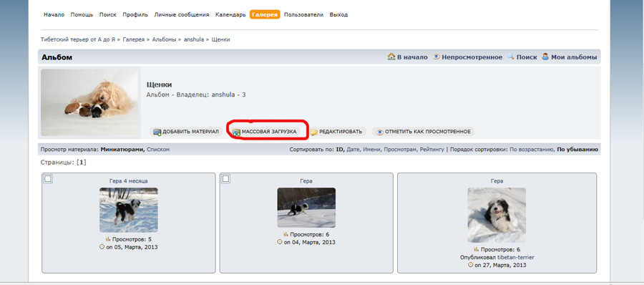644x285 pixels.
Task: Sort by Просмотрам
Action: (400, 150)
